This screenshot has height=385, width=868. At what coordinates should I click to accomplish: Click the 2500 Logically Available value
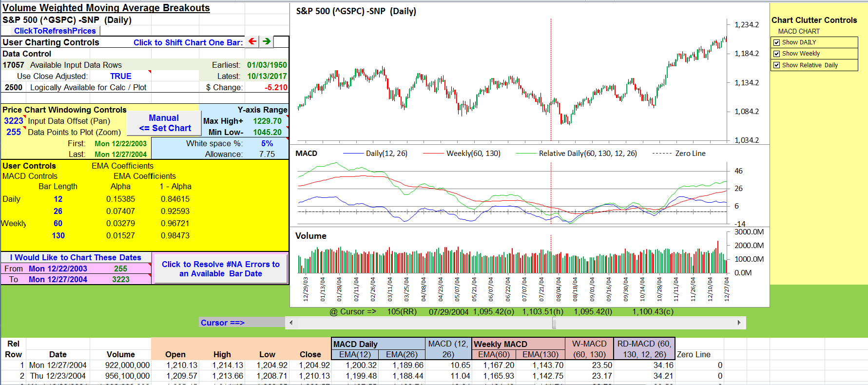pyautogui.click(x=14, y=87)
